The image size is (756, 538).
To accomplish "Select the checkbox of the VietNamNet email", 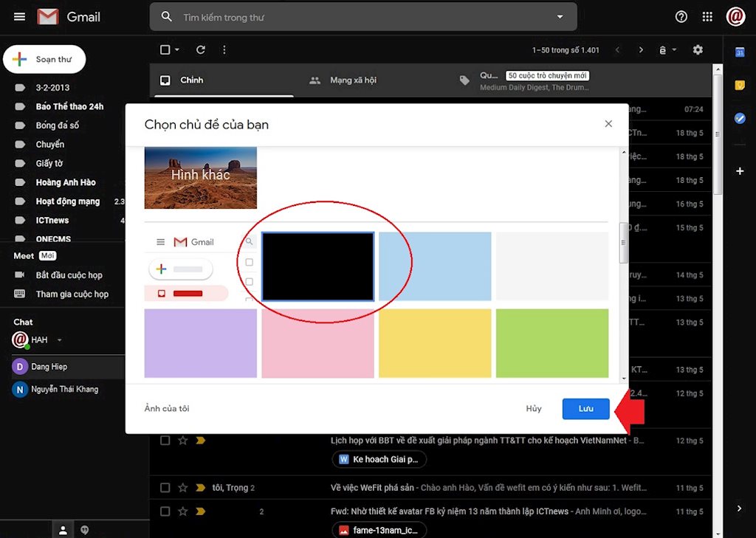I will point(165,440).
